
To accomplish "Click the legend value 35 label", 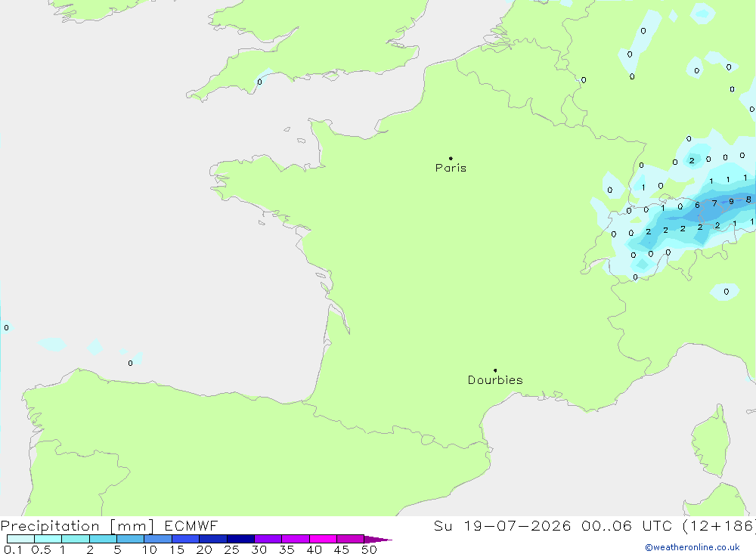I will tap(287, 549).
